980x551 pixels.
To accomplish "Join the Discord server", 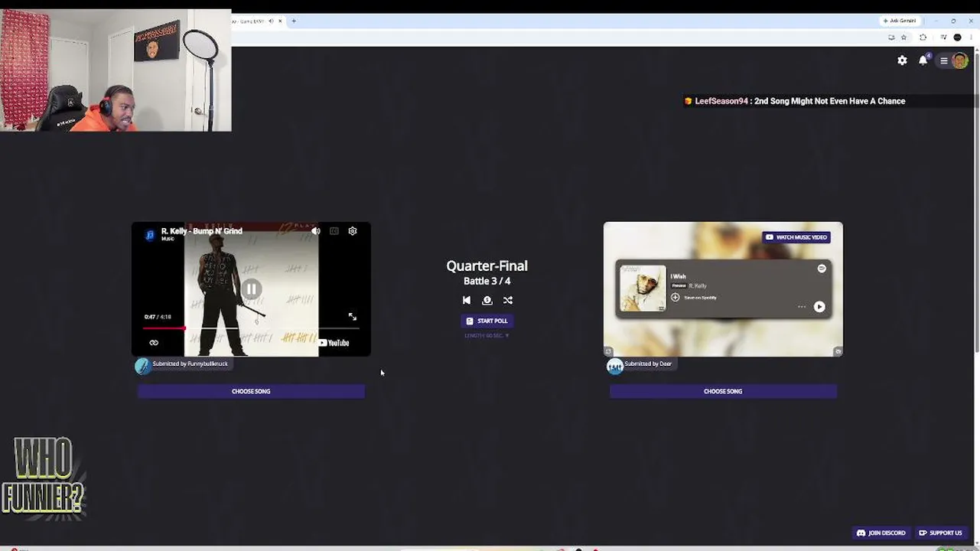I will pos(881,533).
